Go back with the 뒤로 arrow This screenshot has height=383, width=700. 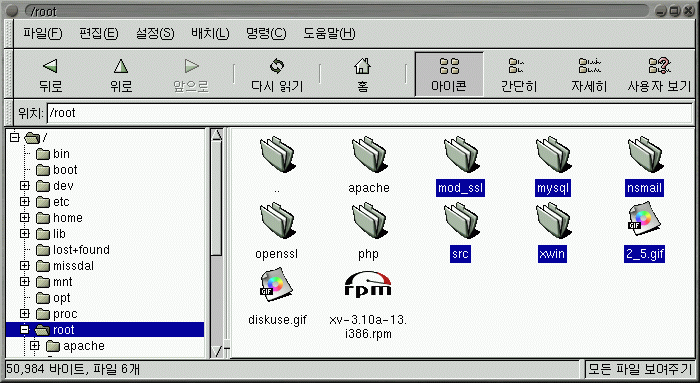point(50,75)
